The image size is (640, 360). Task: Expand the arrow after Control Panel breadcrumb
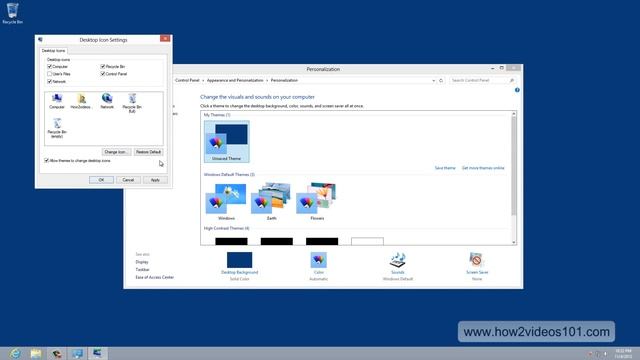tap(203, 80)
